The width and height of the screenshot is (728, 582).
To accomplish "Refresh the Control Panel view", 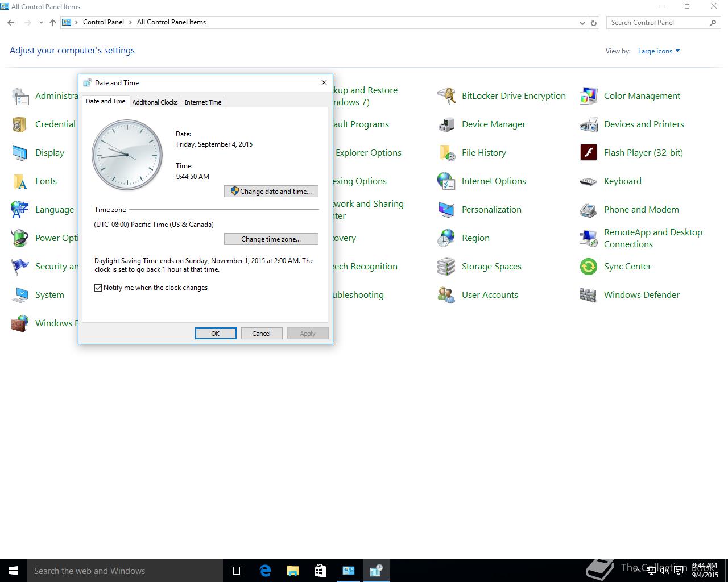I will (x=594, y=23).
